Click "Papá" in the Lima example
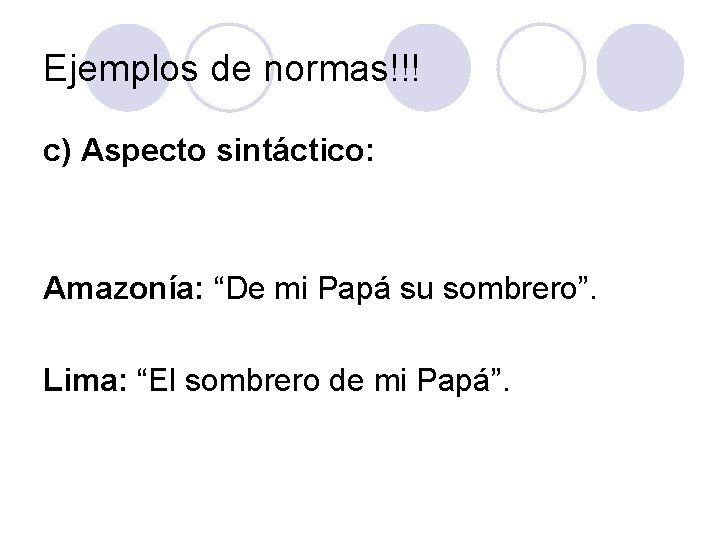 [454, 382]
